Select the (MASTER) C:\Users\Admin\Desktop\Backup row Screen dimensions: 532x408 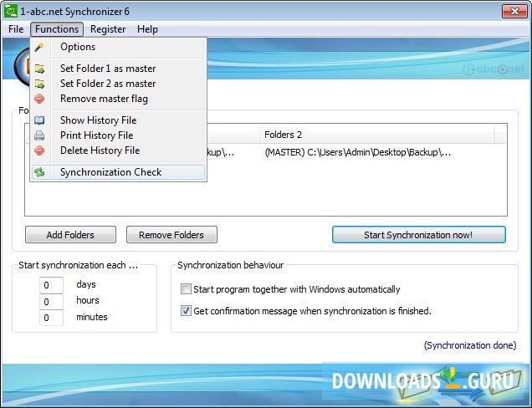[358, 153]
